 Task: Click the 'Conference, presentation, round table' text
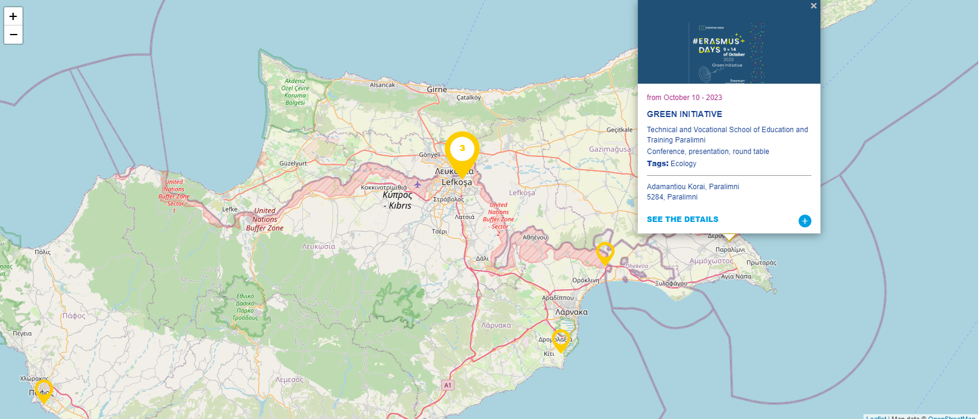pos(708,152)
